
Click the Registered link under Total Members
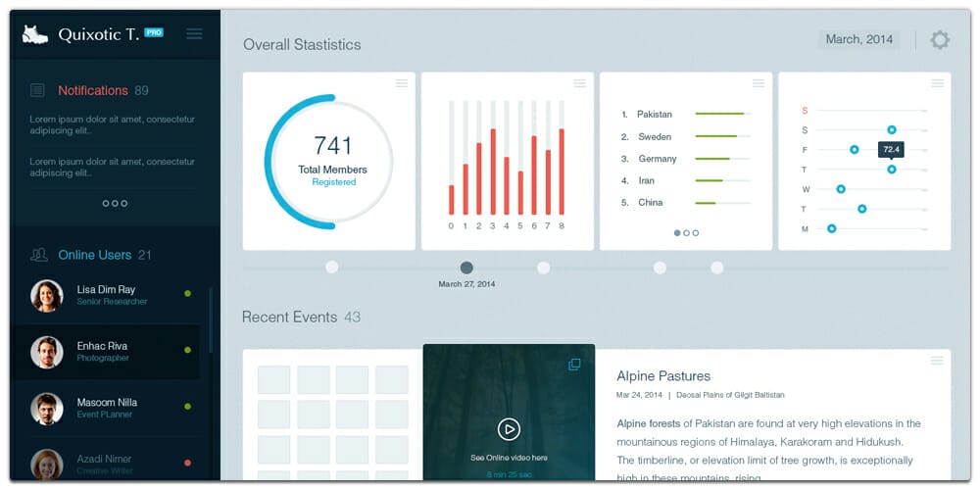(334, 182)
